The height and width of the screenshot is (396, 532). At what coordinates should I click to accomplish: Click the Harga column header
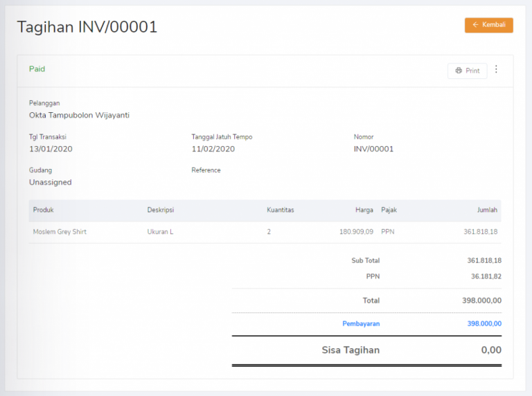(364, 210)
